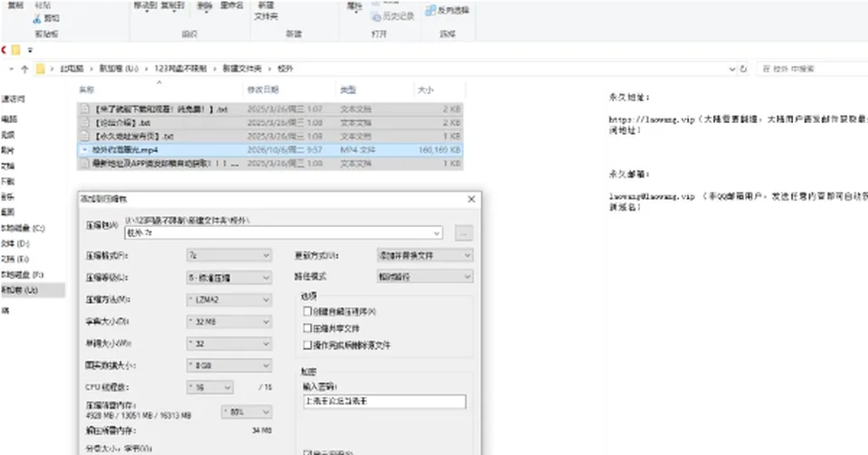The width and height of the screenshot is (868, 455).
Task: Click the password input field in the dialog
Action: pyautogui.click(x=384, y=402)
